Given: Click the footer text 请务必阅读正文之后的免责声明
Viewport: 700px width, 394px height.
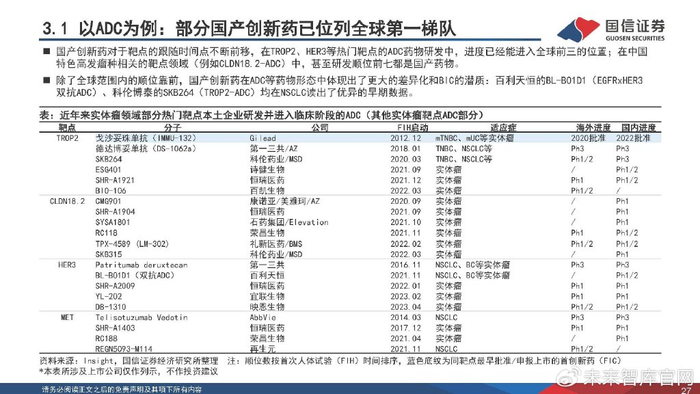Looking at the screenshot, I should point(122,389).
